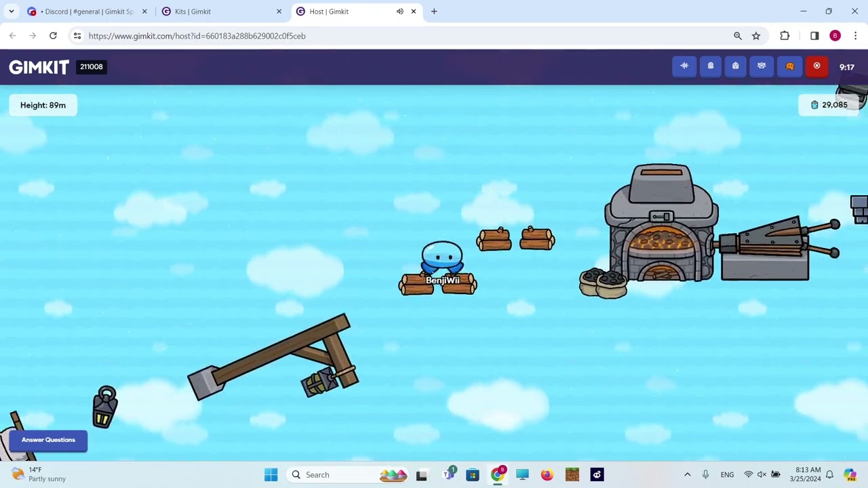Open the players group icon

point(762,66)
